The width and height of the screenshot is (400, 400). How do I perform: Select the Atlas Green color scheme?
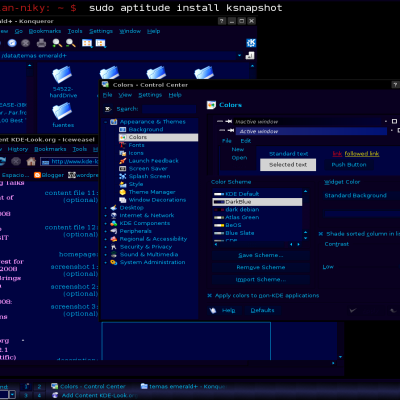click(x=258, y=217)
